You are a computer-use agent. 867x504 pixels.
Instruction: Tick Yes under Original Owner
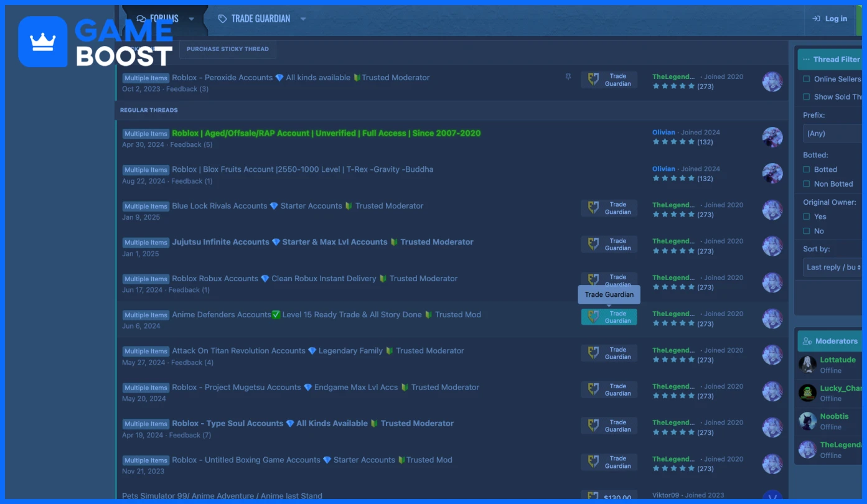pyautogui.click(x=807, y=217)
